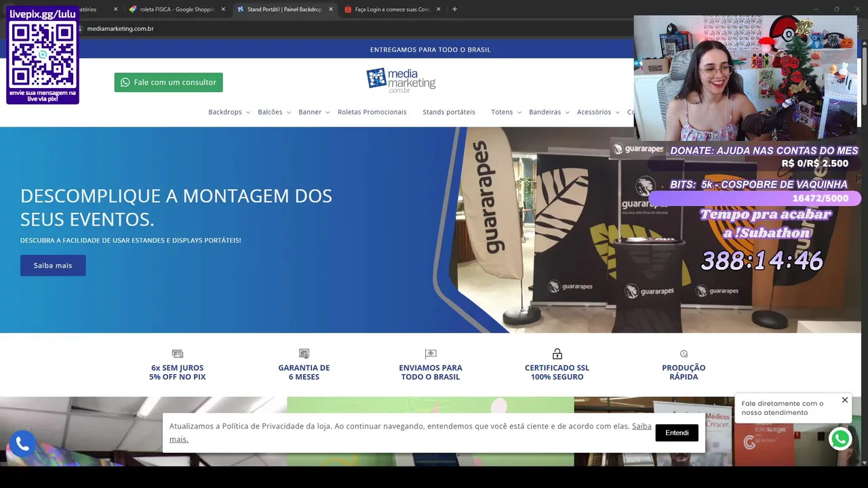Expand the Backdrops menu chevron
This screenshot has width=868, height=488.
pos(248,113)
